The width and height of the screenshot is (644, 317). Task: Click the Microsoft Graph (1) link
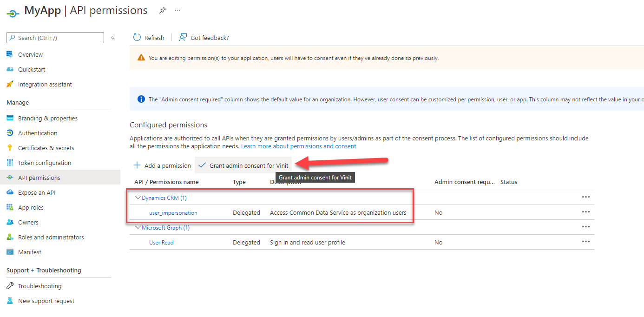point(165,227)
